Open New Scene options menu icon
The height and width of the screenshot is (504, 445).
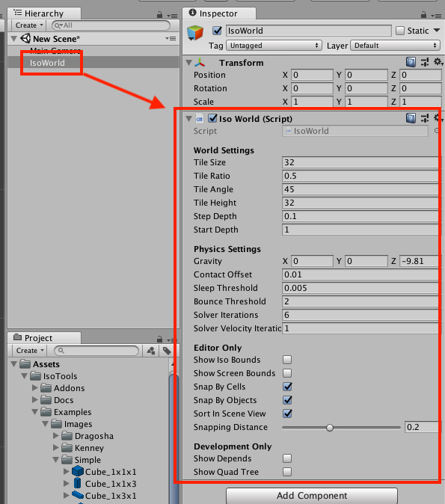point(171,39)
